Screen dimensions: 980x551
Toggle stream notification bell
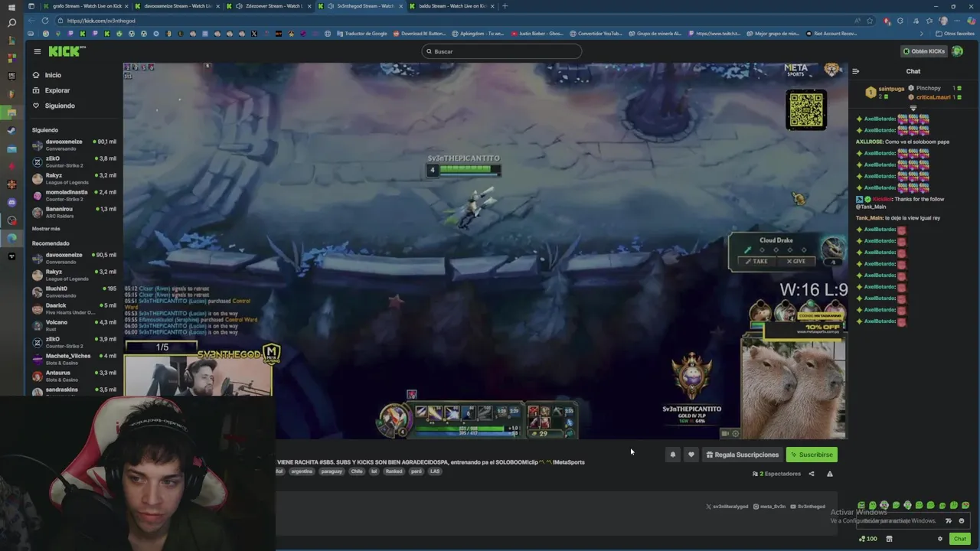[673, 455]
